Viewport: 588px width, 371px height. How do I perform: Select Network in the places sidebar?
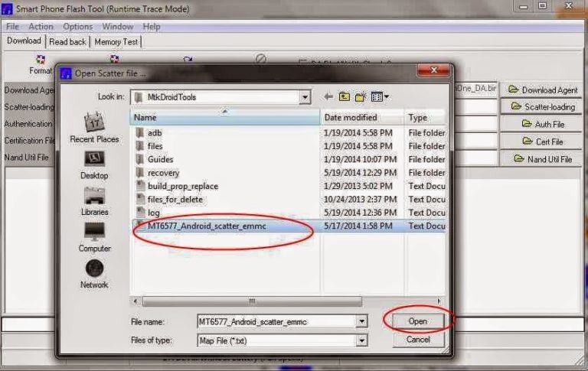coord(94,274)
